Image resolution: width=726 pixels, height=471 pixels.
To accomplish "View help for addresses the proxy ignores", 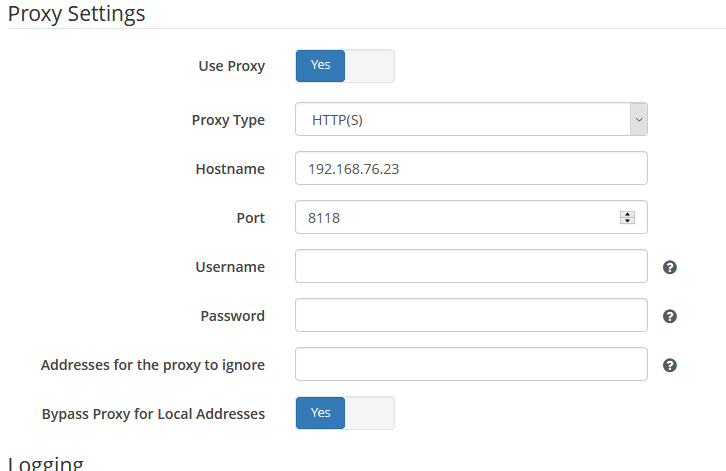I will [670, 365].
